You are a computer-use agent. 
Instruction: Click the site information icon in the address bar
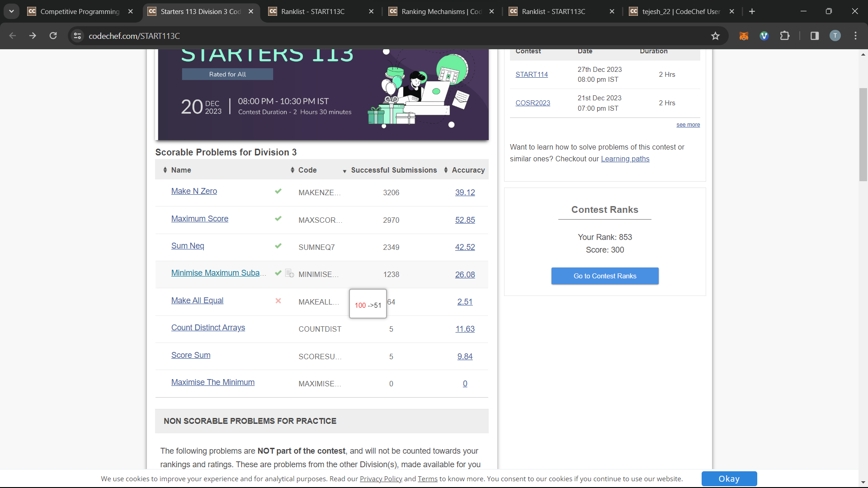[x=77, y=36]
